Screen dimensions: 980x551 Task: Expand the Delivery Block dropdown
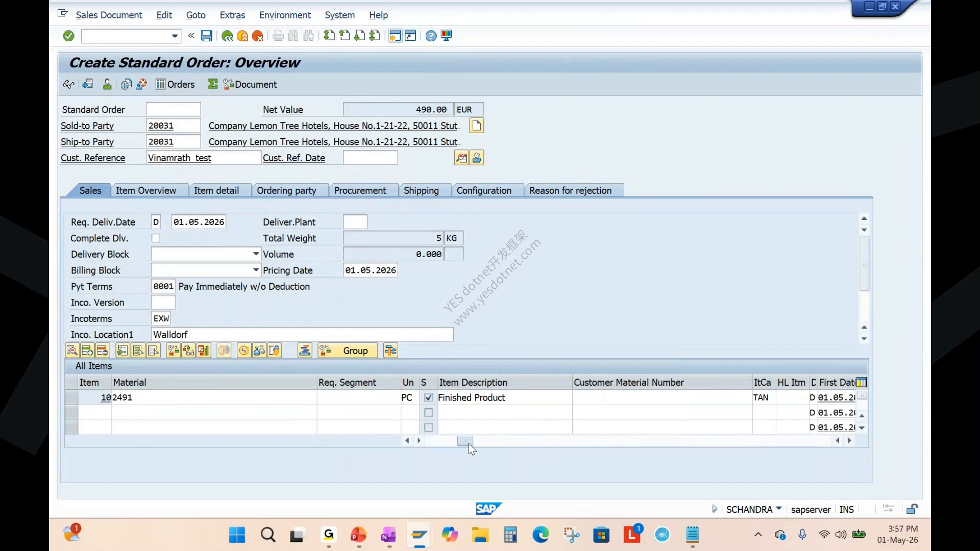click(256, 254)
